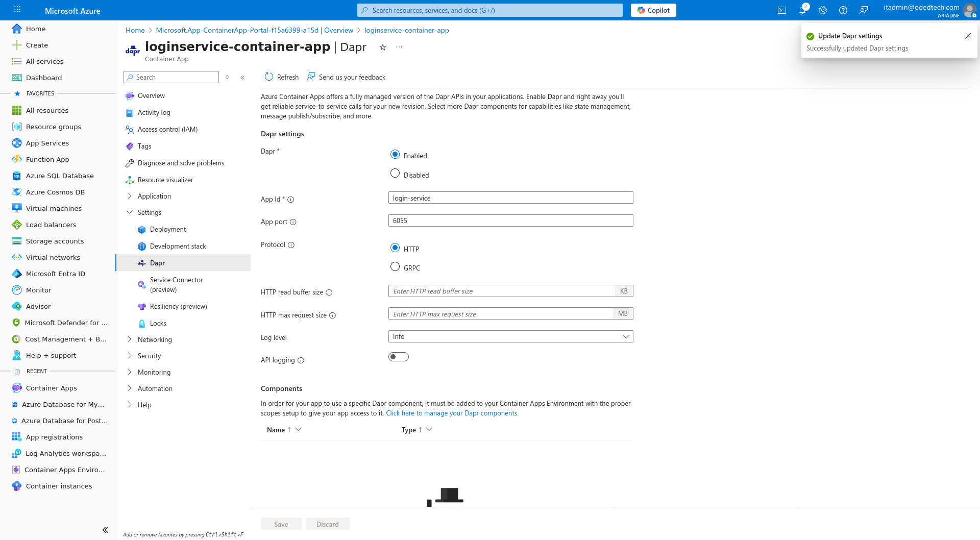The width and height of the screenshot is (980, 540).
Task: Collapse the resource menu with double chevron
Action: coord(242,78)
